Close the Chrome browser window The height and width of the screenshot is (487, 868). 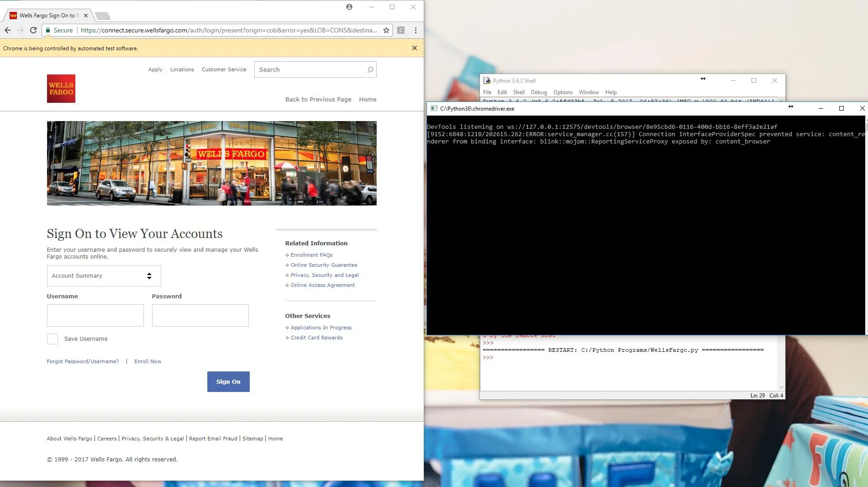point(413,7)
